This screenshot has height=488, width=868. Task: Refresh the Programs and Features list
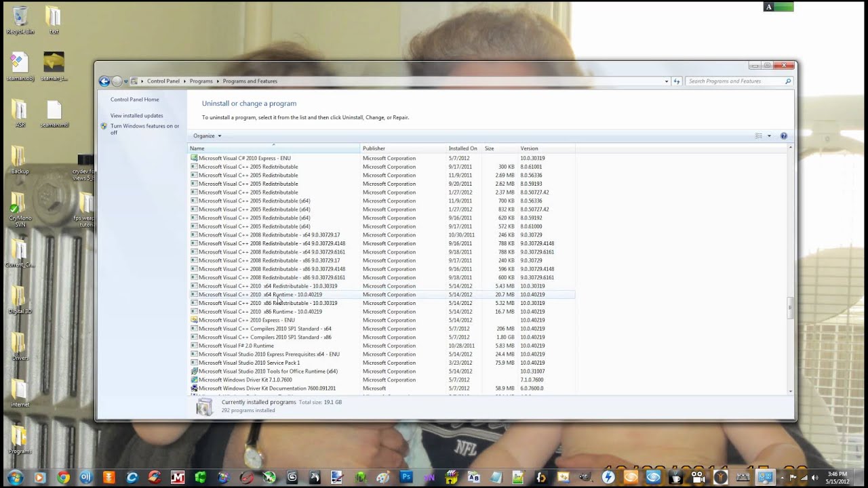pyautogui.click(x=677, y=81)
